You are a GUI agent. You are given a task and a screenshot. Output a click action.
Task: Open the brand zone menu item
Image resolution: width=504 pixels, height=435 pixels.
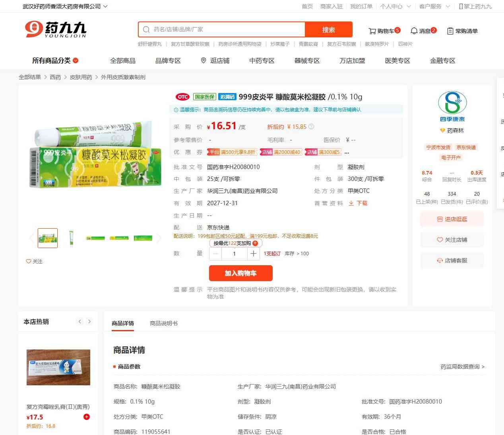pos(168,60)
